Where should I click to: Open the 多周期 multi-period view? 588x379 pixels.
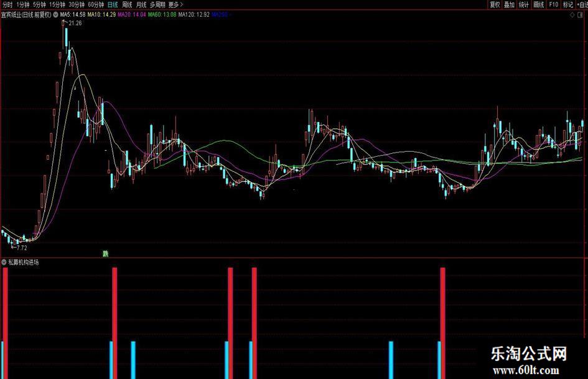(x=157, y=4)
